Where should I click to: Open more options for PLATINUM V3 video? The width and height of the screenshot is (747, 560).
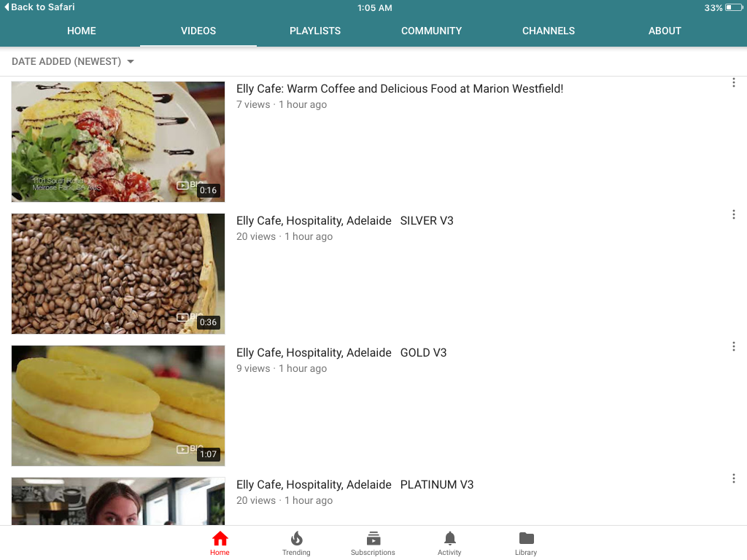click(x=734, y=478)
